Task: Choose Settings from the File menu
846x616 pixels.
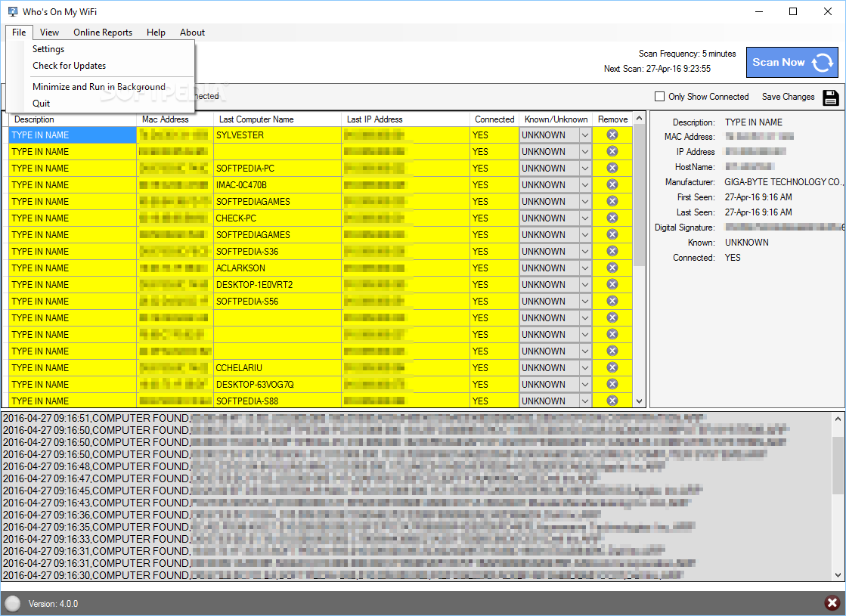Action: click(x=48, y=49)
